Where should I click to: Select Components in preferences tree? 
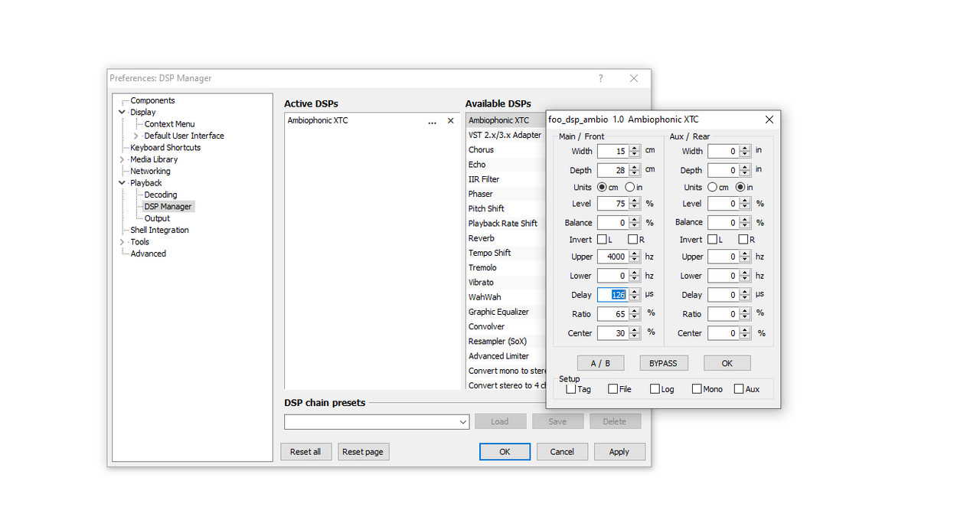point(152,100)
